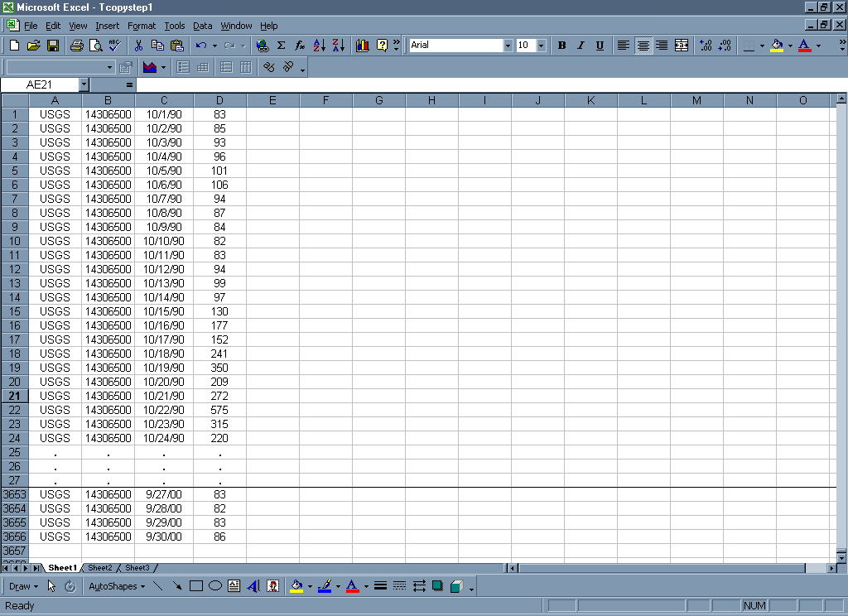Open the Data menu
The width and height of the screenshot is (848, 616).
coord(202,26)
